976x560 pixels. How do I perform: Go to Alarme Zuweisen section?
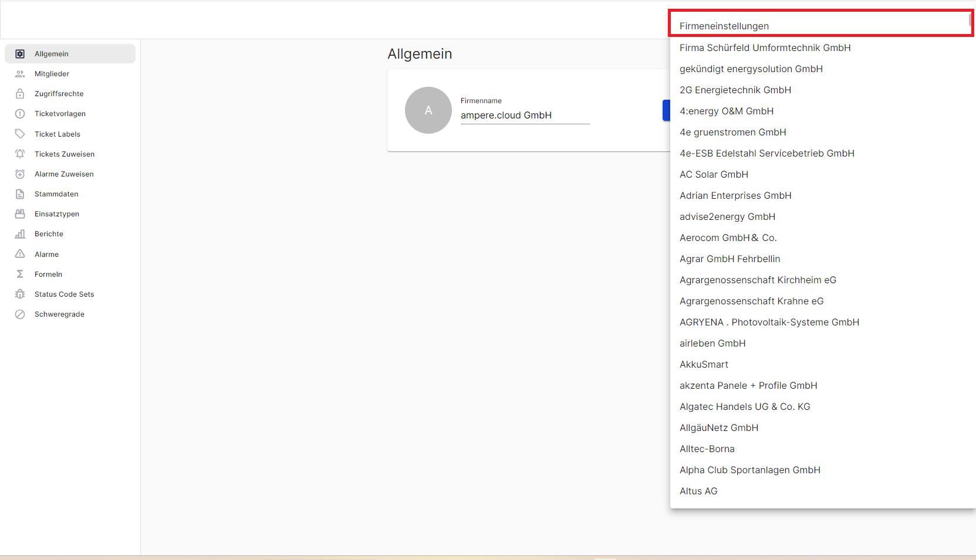click(x=64, y=174)
